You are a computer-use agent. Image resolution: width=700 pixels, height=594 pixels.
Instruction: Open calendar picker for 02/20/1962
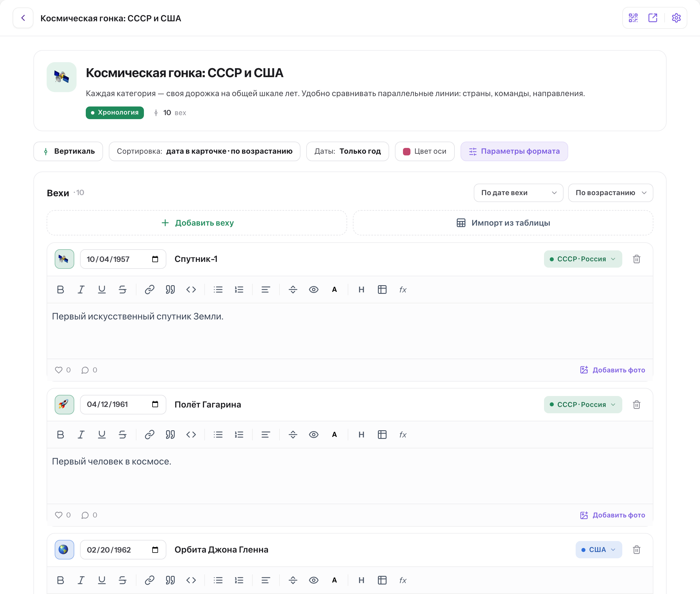coord(155,550)
